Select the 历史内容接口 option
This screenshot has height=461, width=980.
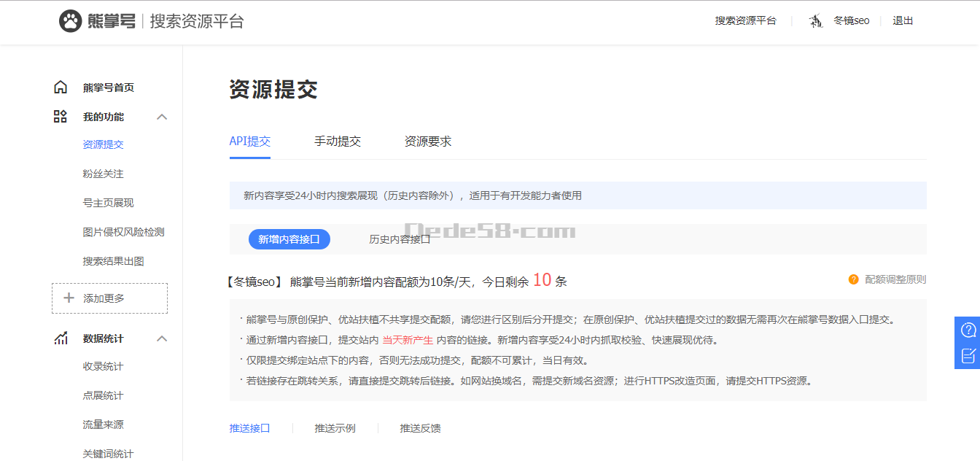[x=400, y=239]
